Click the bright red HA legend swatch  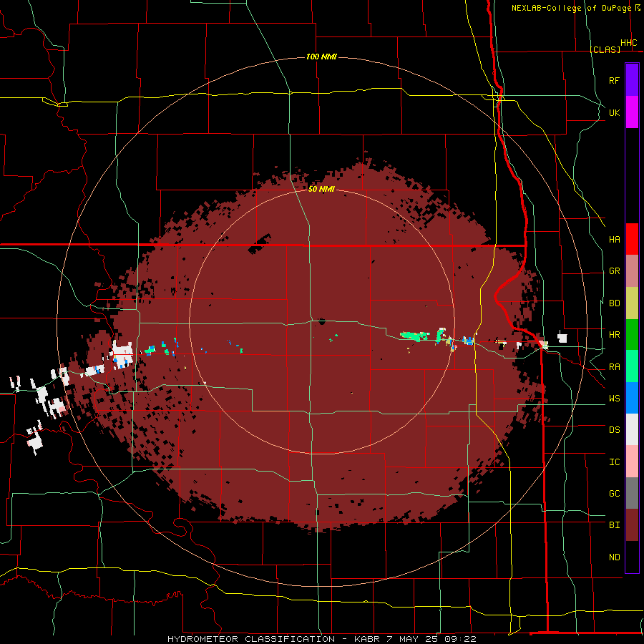click(x=632, y=239)
